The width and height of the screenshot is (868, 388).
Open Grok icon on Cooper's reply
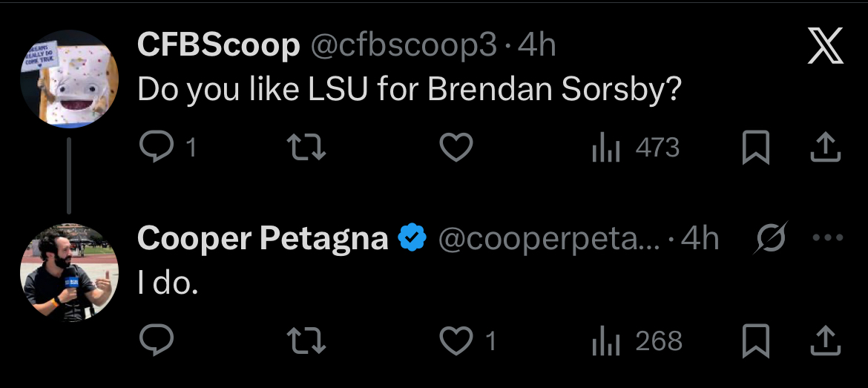click(x=771, y=239)
